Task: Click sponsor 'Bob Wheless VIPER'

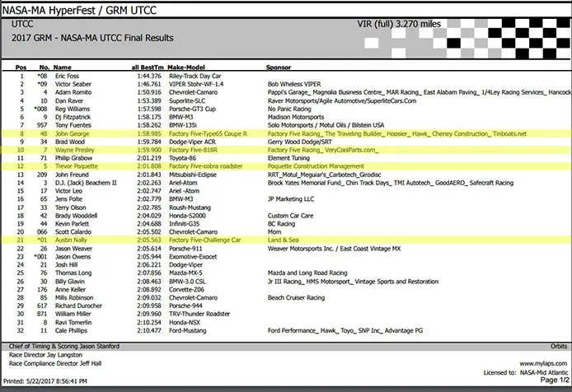Action: click(294, 84)
